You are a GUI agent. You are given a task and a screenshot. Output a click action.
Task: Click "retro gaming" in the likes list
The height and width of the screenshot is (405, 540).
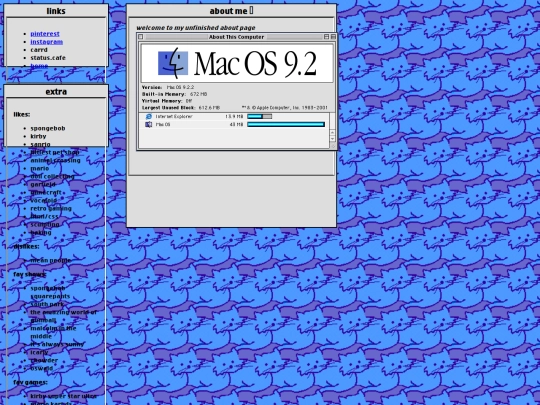click(51, 208)
